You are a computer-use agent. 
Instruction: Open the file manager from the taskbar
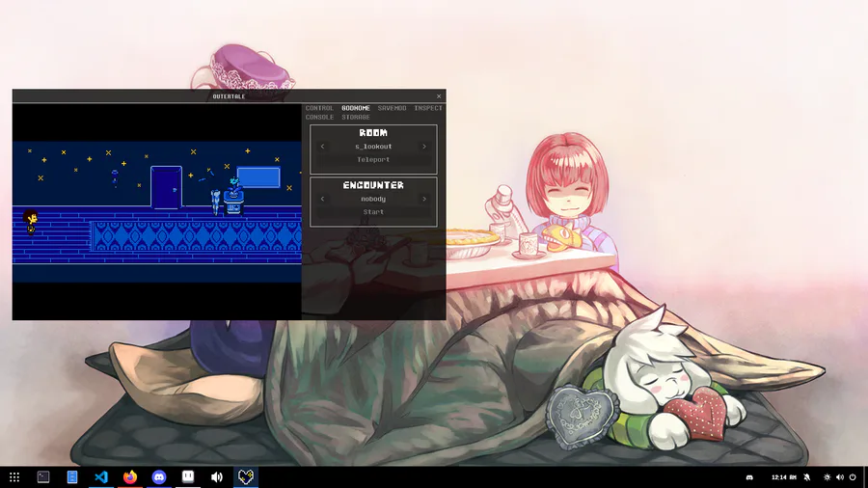click(72, 477)
